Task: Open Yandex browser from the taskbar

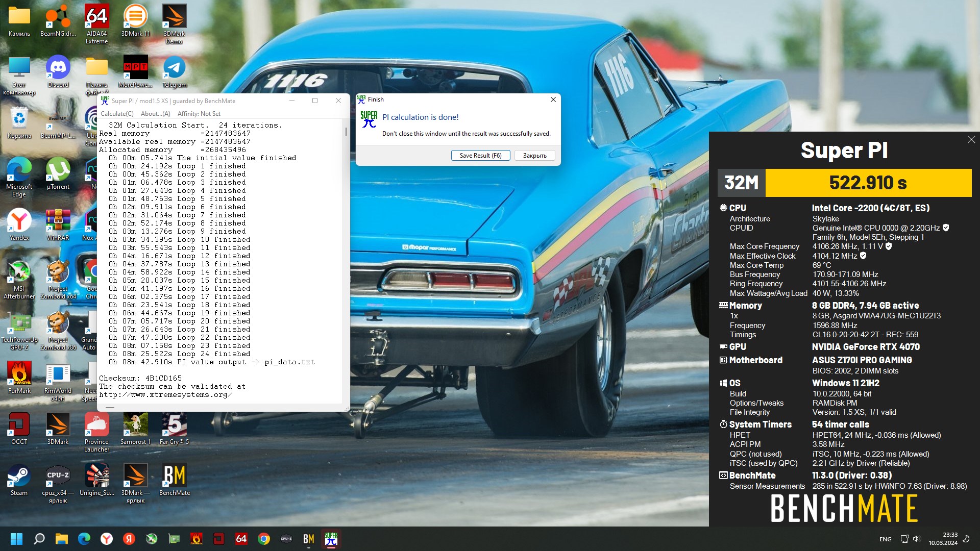Action: click(107, 539)
